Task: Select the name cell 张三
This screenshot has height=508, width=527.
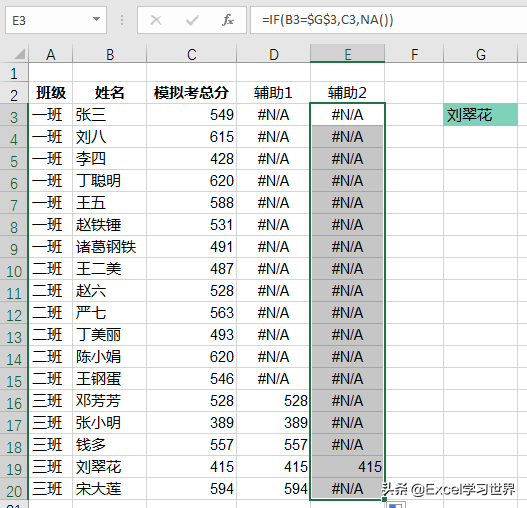Action: point(110,115)
